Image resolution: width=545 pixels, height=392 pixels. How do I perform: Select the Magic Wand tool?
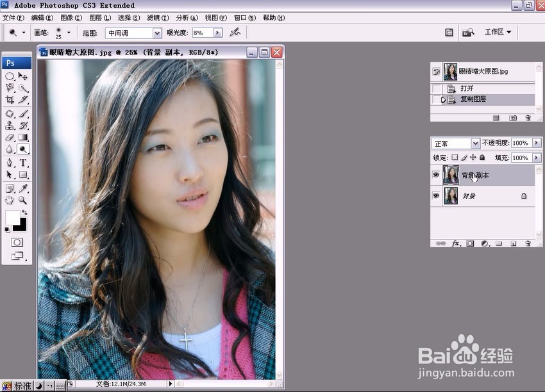click(x=23, y=88)
